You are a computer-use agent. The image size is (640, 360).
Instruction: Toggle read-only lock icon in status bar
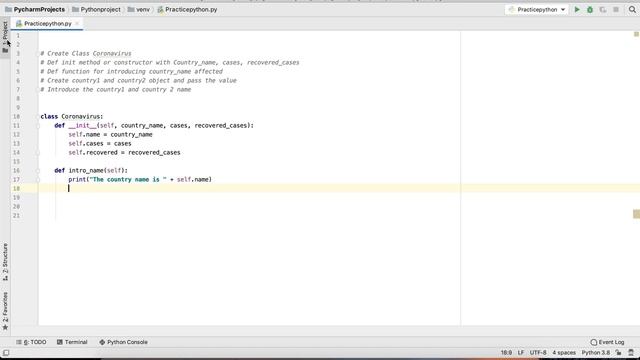coord(619,353)
